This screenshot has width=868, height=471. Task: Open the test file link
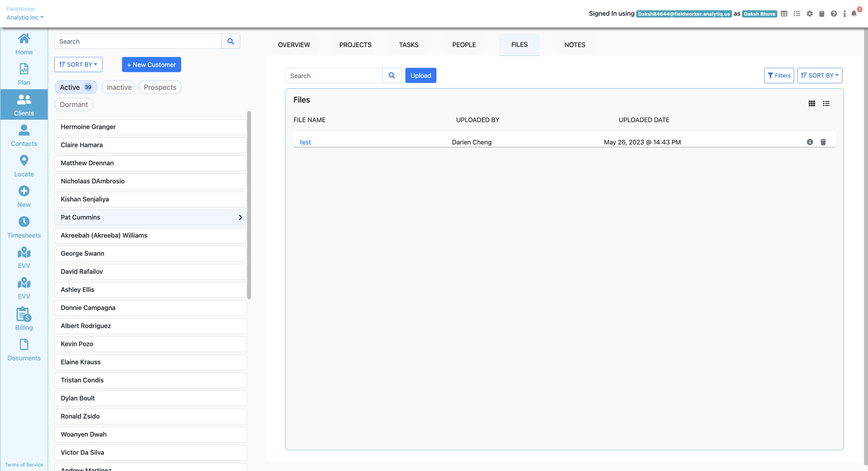click(305, 142)
